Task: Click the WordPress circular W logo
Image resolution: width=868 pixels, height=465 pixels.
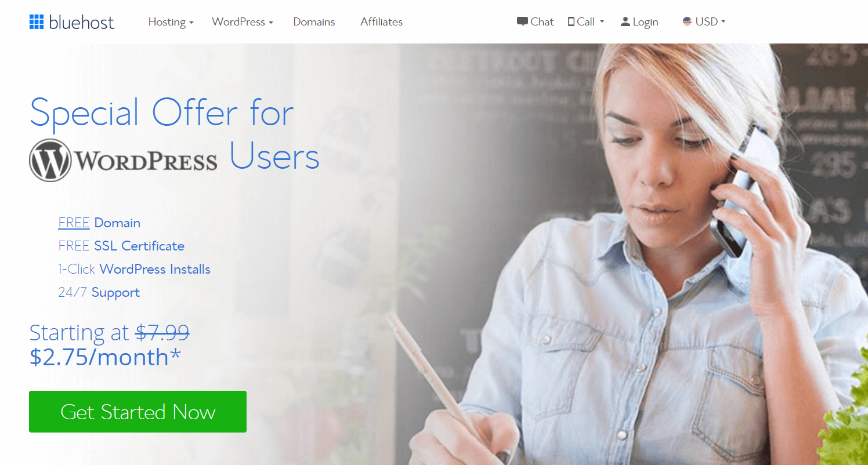Action: [x=50, y=160]
